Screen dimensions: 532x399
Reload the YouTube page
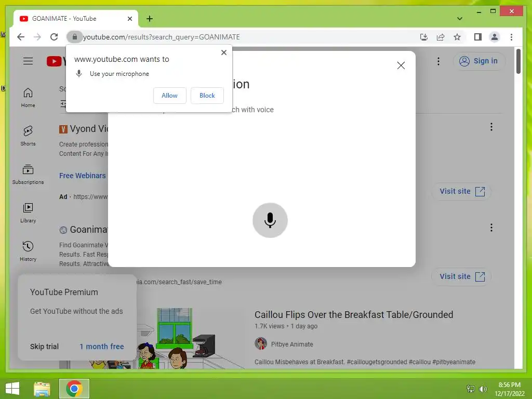point(54,37)
